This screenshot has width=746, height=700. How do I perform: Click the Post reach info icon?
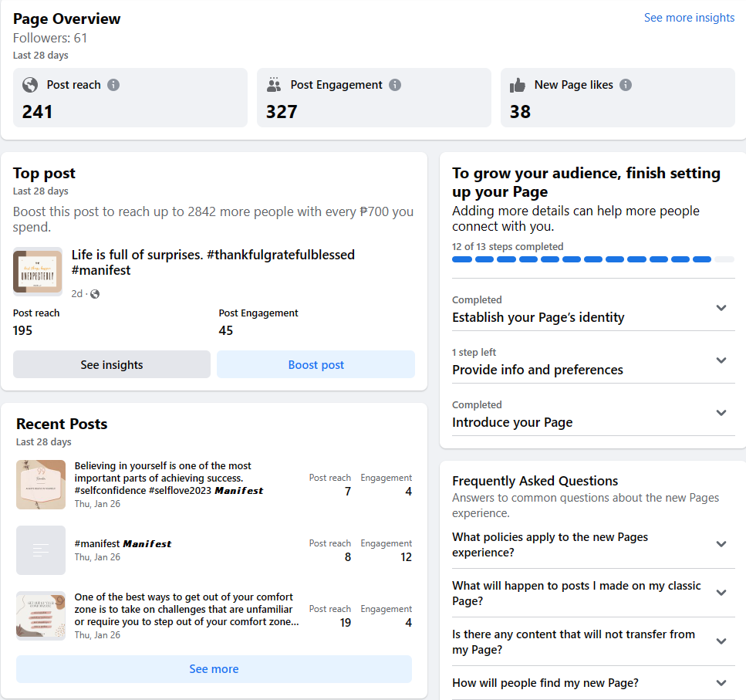[x=113, y=85]
